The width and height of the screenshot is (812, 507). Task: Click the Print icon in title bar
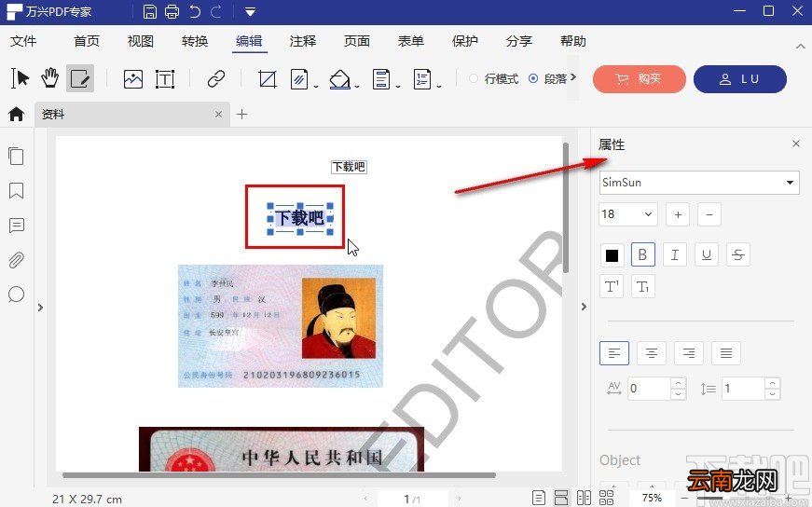[x=172, y=11]
